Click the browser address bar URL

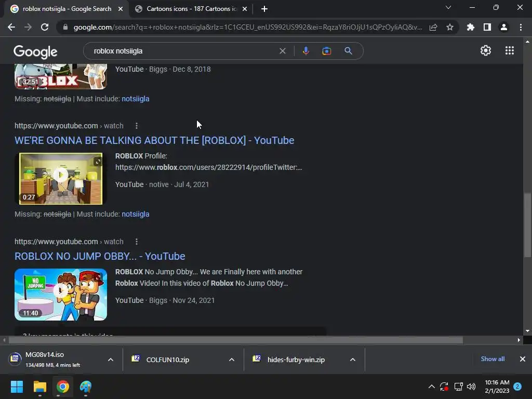[248, 27]
